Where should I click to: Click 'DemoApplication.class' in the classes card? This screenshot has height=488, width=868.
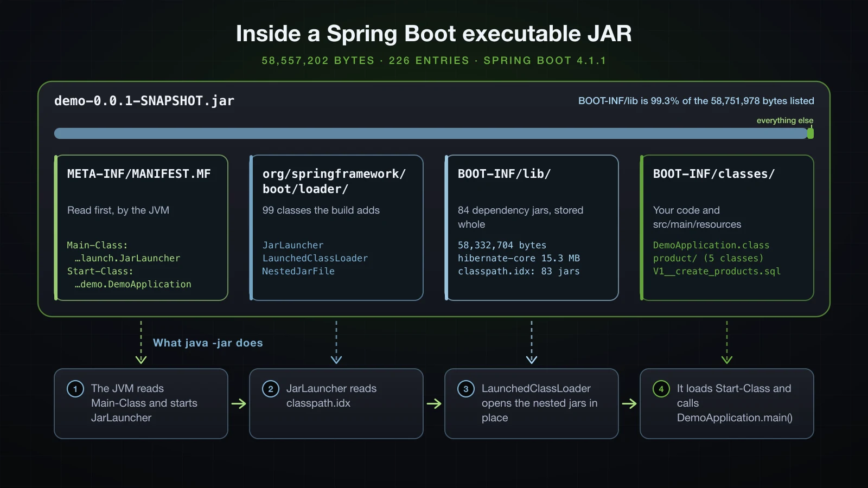[x=711, y=245]
